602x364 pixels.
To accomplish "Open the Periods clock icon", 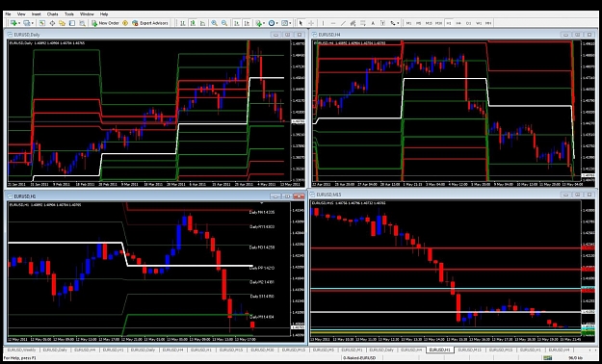I will [271, 23].
